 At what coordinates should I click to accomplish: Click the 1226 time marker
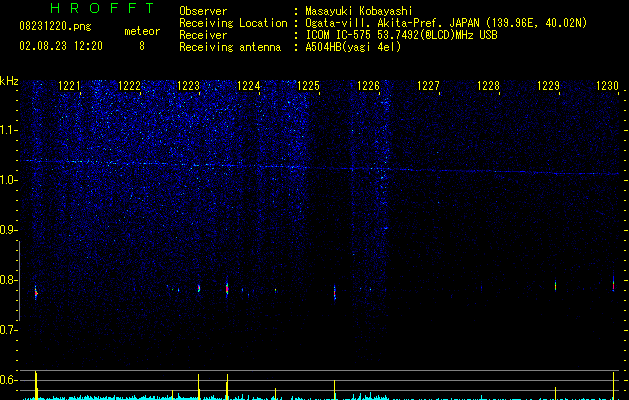coord(368,86)
